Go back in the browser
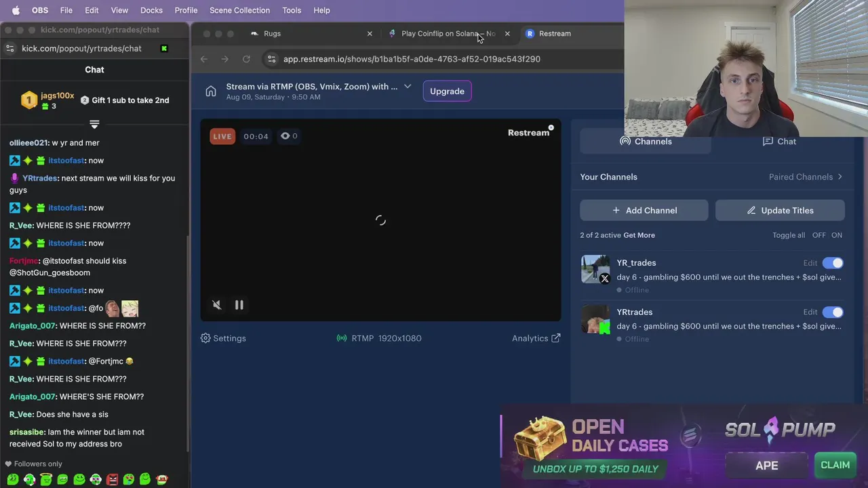This screenshot has height=488, width=868. coord(204,59)
